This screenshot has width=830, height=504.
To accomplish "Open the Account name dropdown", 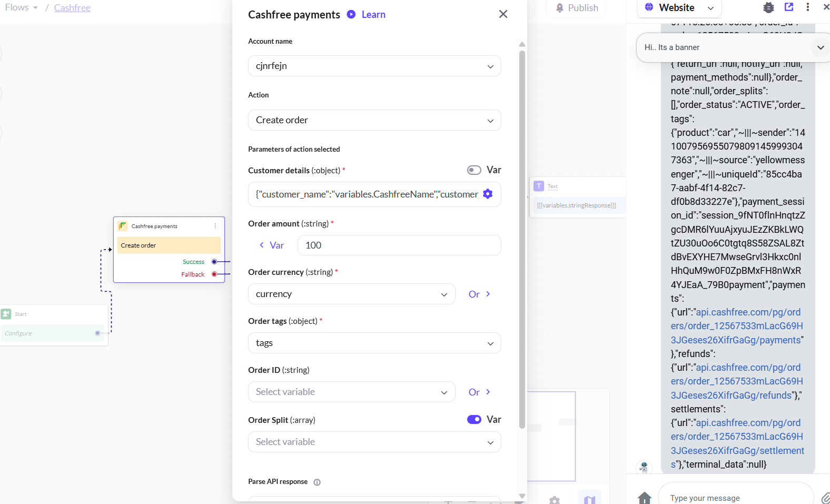I will click(x=374, y=66).
